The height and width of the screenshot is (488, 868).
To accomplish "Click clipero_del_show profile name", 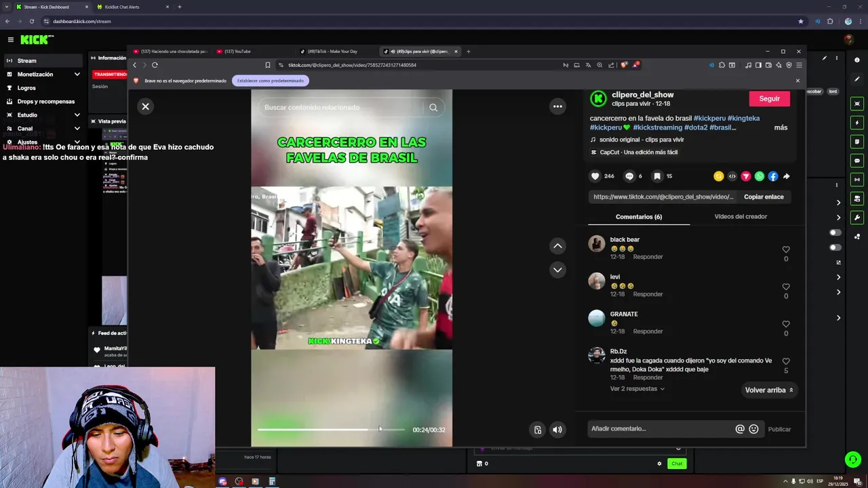I will click(642, 95).
